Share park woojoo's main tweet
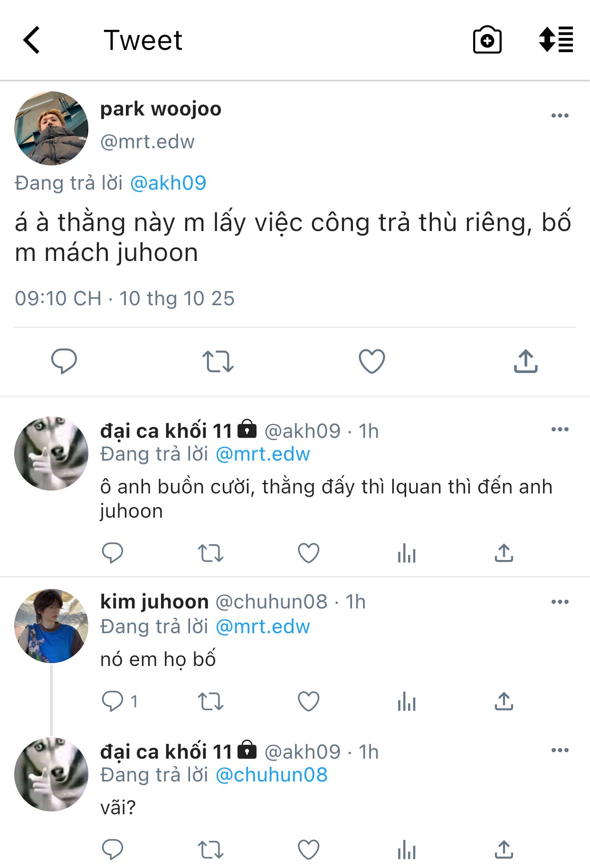590x868 pixels. click(525, 361)
